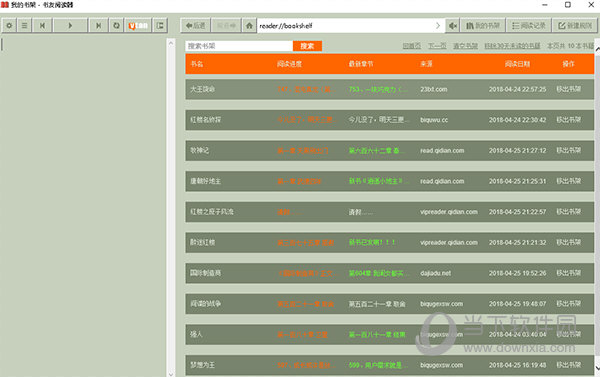Click the 搜索书架 search input

[x=239, y=46]
